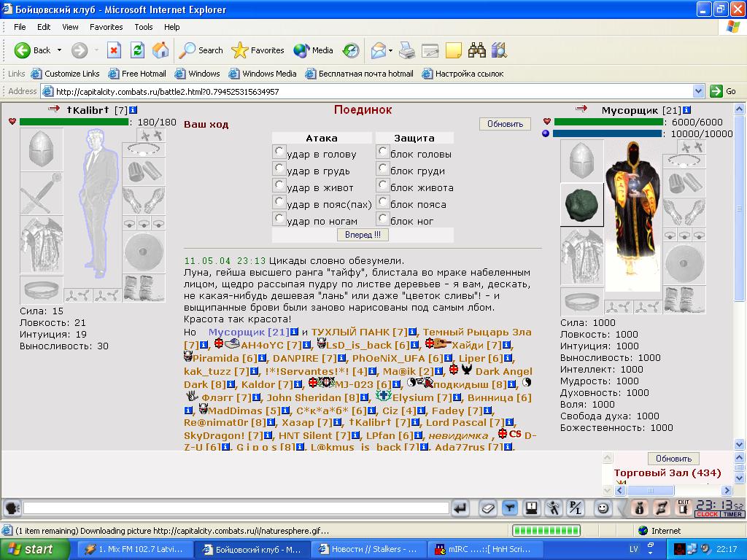Switch to mIRC taskbar window
Viewport: 747px width, 560px height.
(x=486, y=549)
